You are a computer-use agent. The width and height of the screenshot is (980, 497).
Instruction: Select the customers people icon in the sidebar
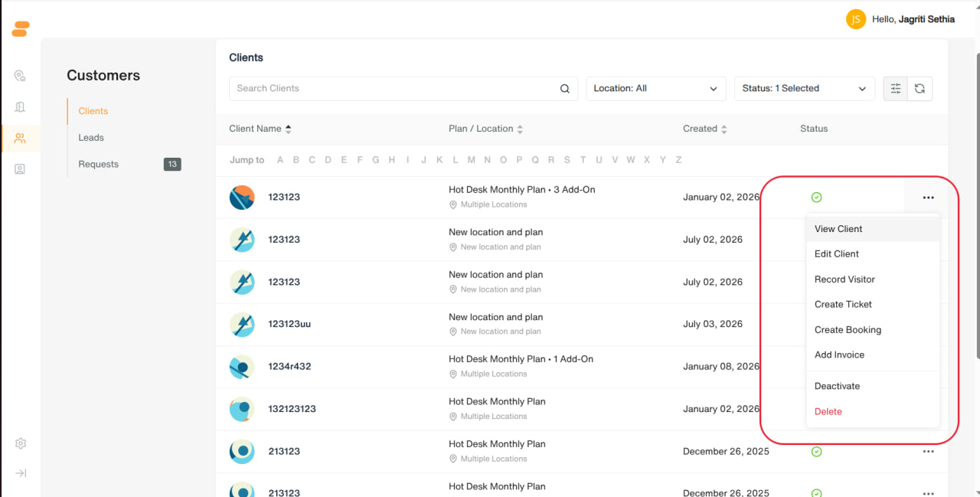click(21, 138)
